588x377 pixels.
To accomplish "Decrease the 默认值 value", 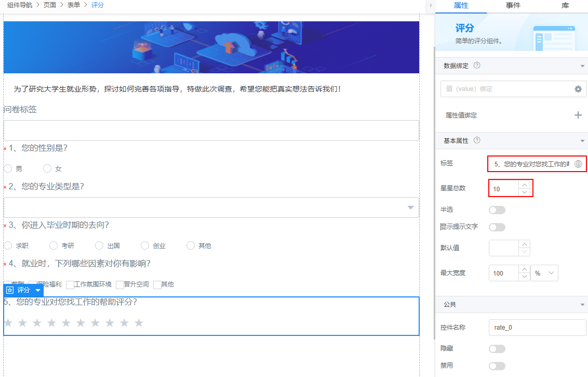I will [524, 252].
